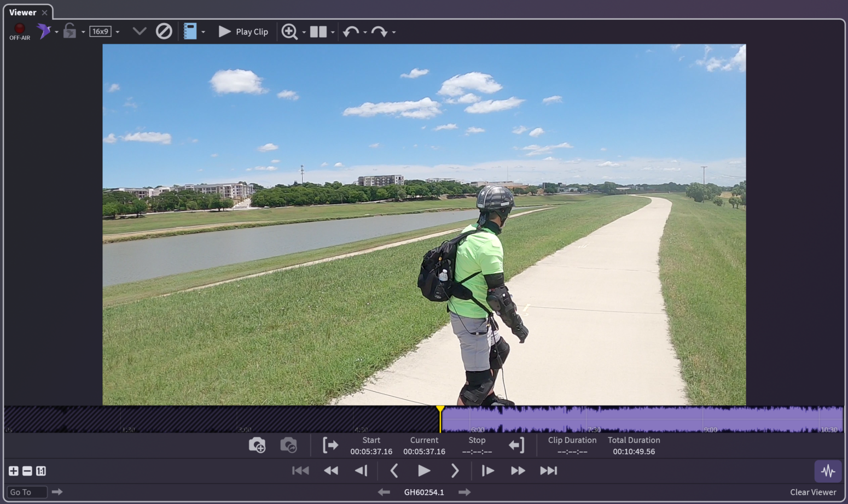Click the yellow playhead marker on timeline

(440, 409)
